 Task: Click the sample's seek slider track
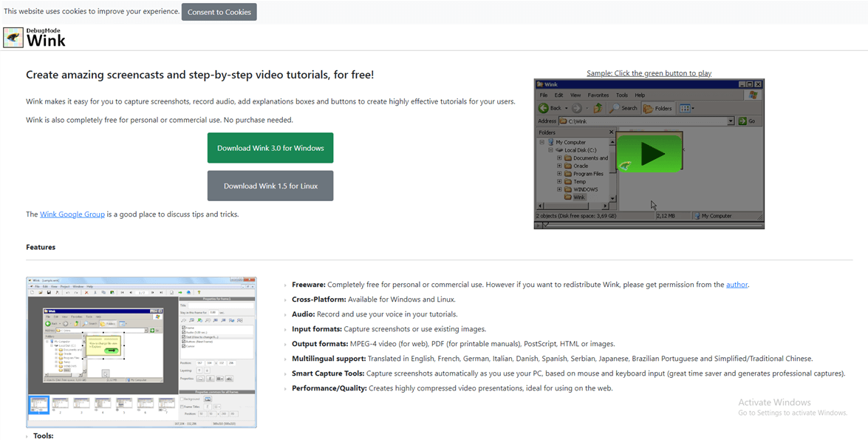(653, 224)
